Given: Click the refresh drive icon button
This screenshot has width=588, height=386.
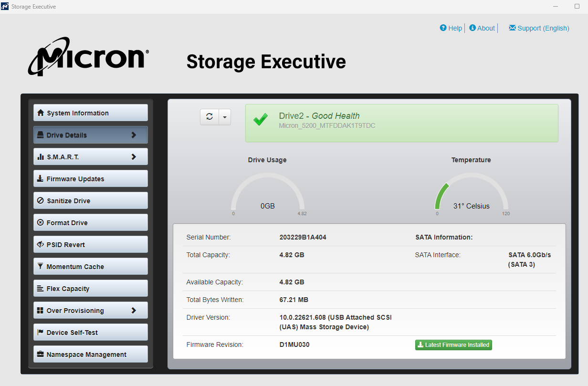Looking at the screenshot, I should tap(209, 116).
